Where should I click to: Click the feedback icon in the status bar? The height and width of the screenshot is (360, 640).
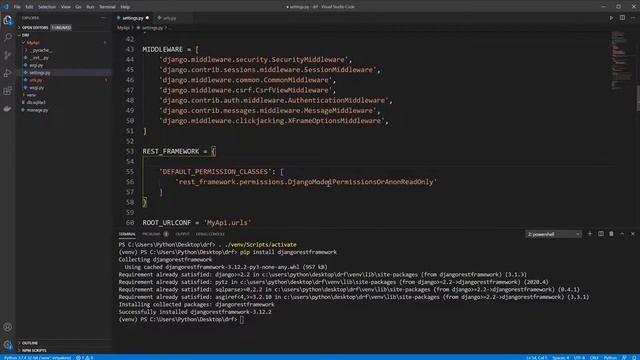pos(624,358)
